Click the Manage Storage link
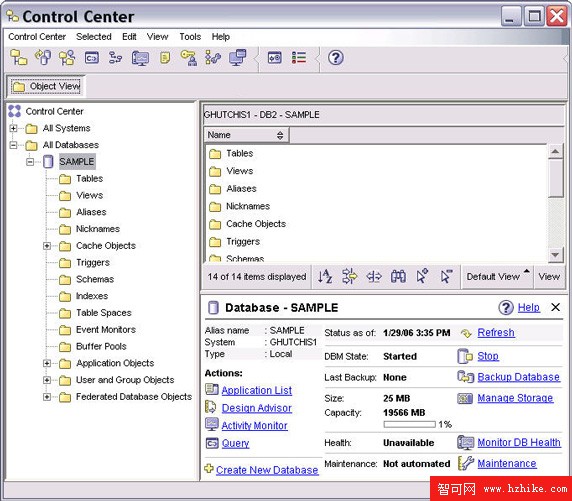 pyautogui.click(x=515, y=398)
